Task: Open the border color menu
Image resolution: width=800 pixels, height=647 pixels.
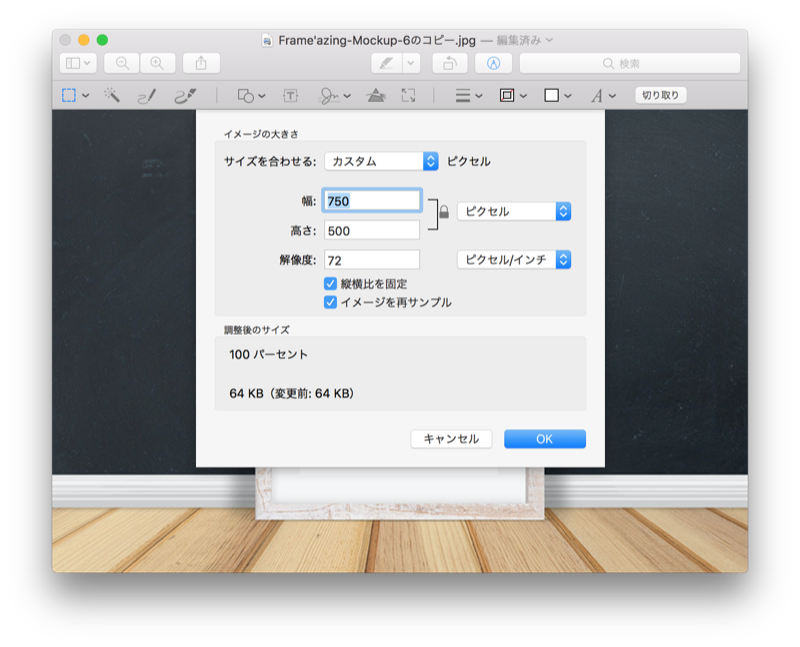Action: [x=513, y=95]
